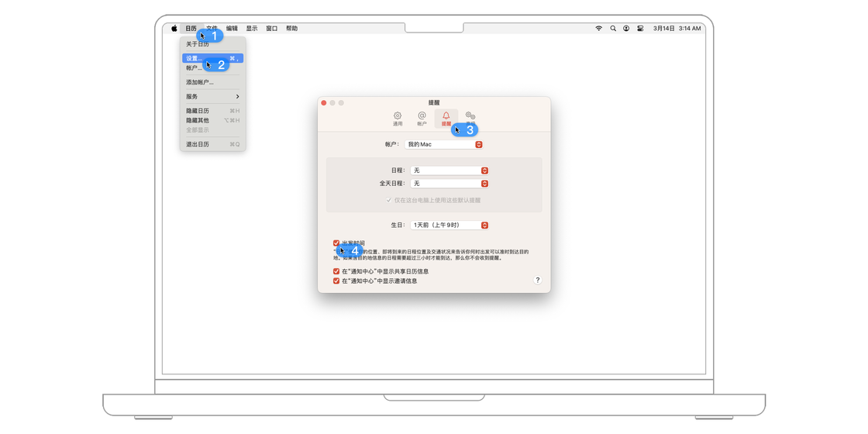Open the 日程 alert dropdown
868x434 pixels.
click(x=449, y=170)
